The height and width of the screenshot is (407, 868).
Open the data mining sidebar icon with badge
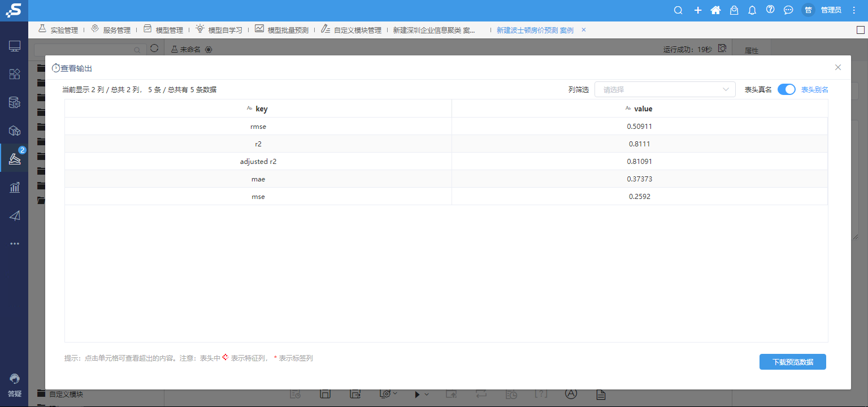(15, 159)
